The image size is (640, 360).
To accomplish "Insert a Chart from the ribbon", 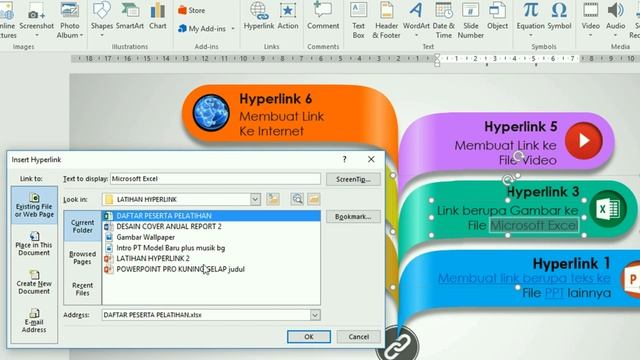I will click(x=158, y=16).
